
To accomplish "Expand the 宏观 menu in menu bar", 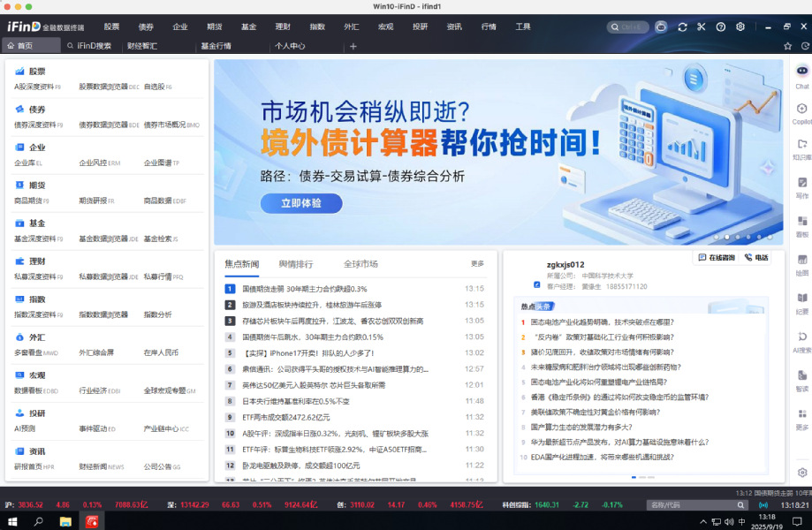I will tap(385, 27).
